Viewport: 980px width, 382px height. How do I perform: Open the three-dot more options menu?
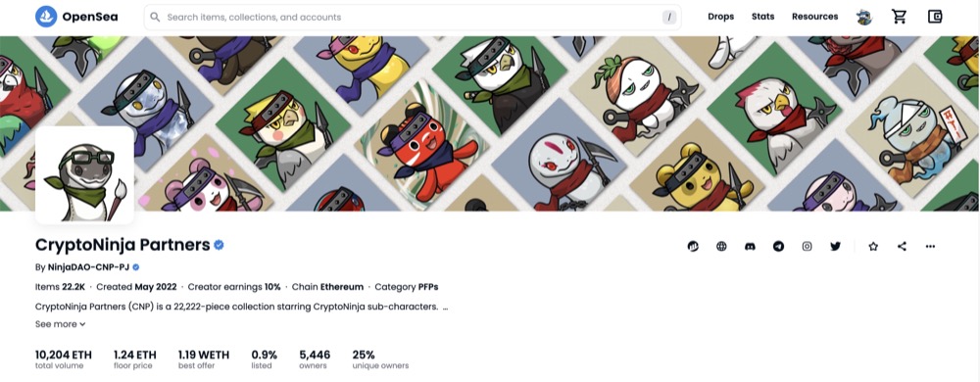(931, 246)
